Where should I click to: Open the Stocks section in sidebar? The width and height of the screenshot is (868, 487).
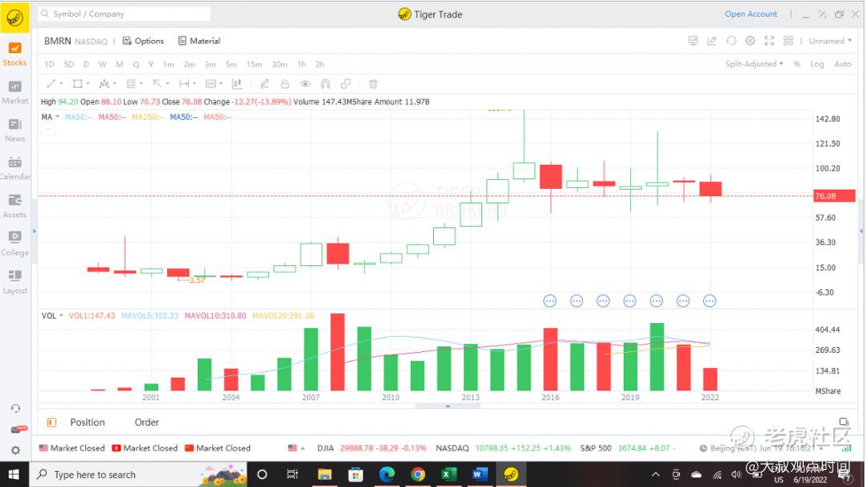click(15, 54)
